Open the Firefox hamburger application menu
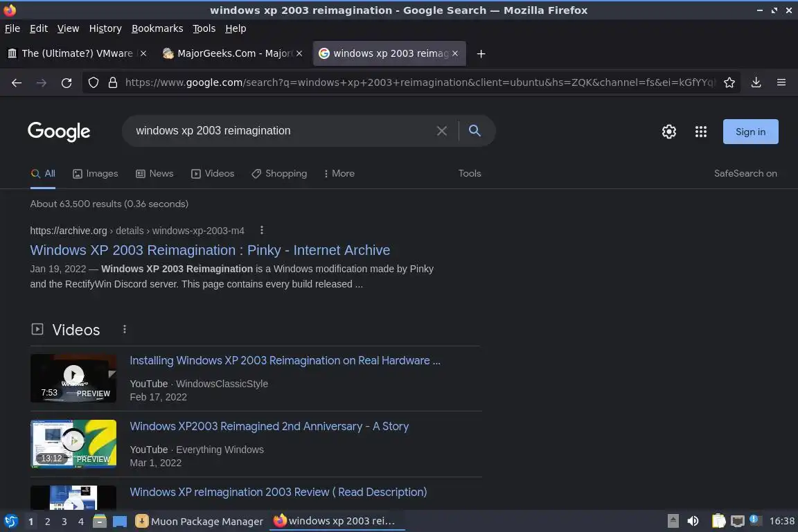 pyautogui.click(x=781, y=82)
